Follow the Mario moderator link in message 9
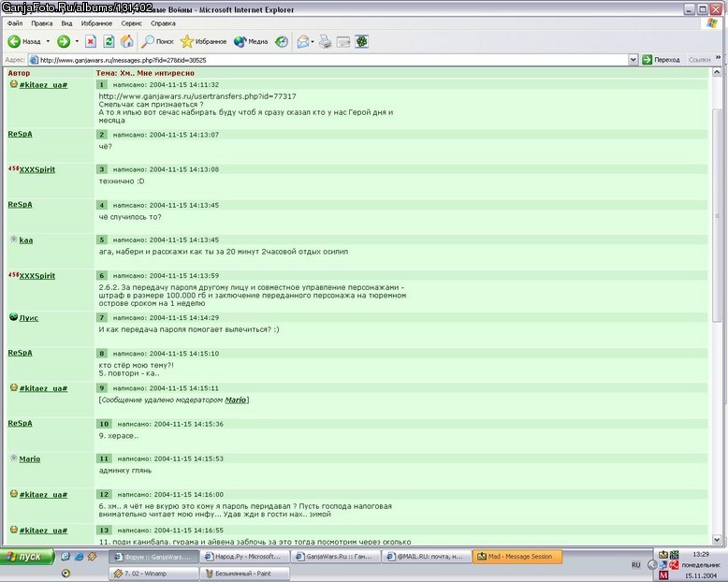The height and width of the screenshot is (582, 728). pyautogui.click(x=236, y=400)
